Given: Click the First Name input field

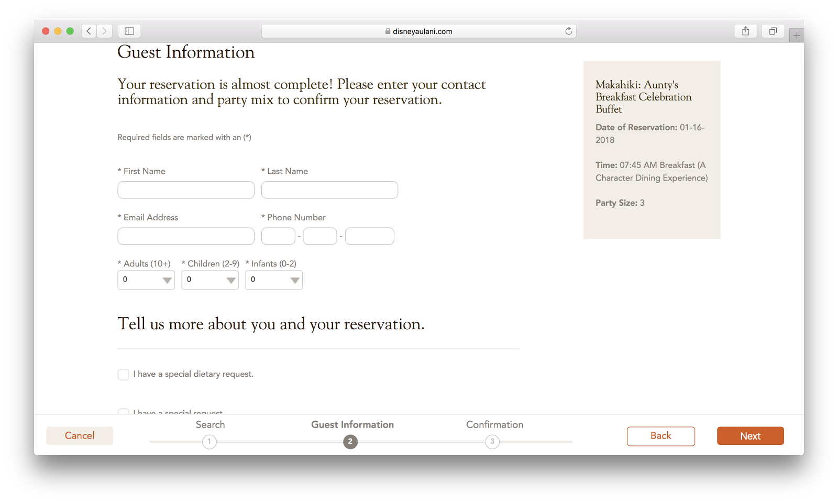Looking at the screenshot, I should pyautogui.click(x=186, y=190).
